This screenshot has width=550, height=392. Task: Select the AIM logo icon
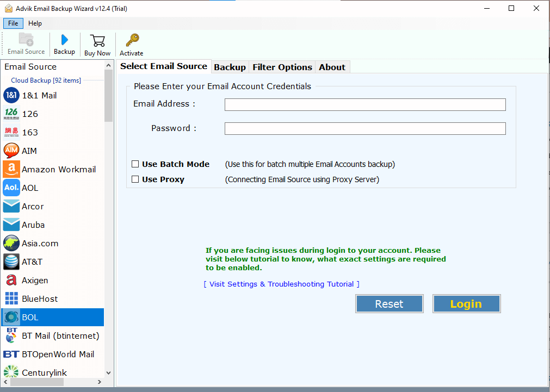(11, 151)
